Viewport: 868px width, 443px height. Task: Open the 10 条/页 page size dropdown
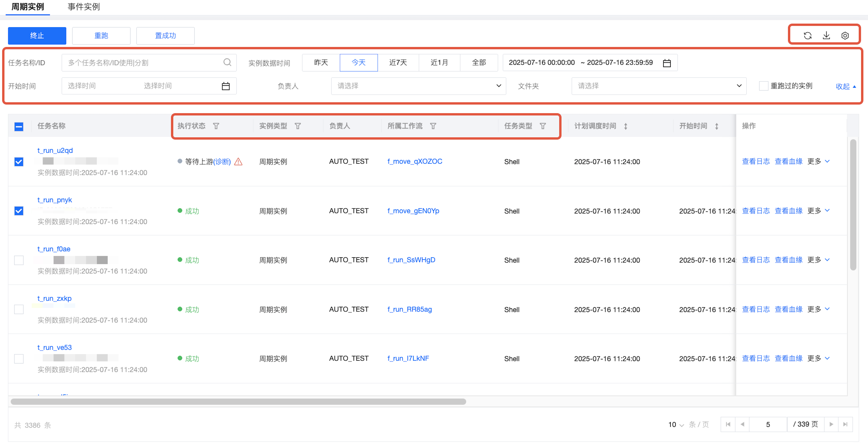[x=676, y=425]
